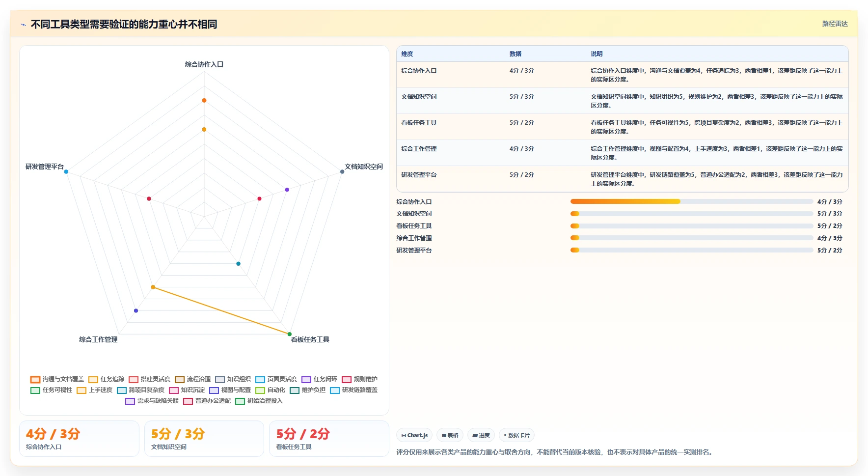Click the description starting 文档知识空间维度中

[717, 101]
